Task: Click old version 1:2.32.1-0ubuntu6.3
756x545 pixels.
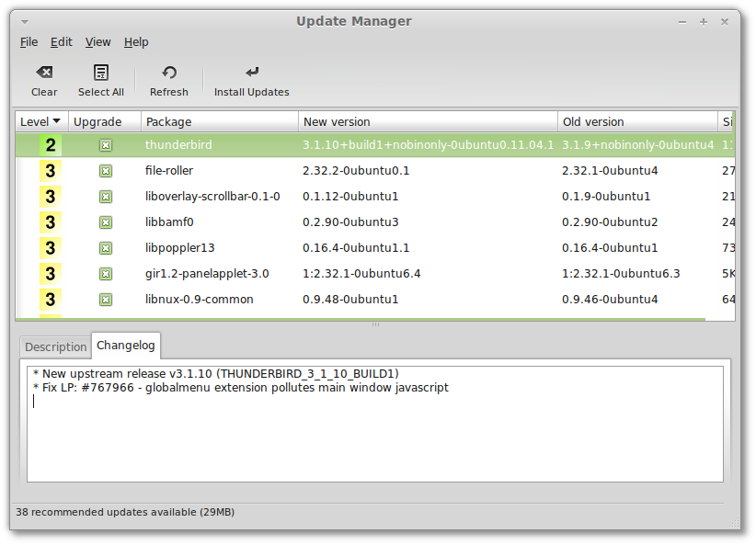Action: point(621,274)
